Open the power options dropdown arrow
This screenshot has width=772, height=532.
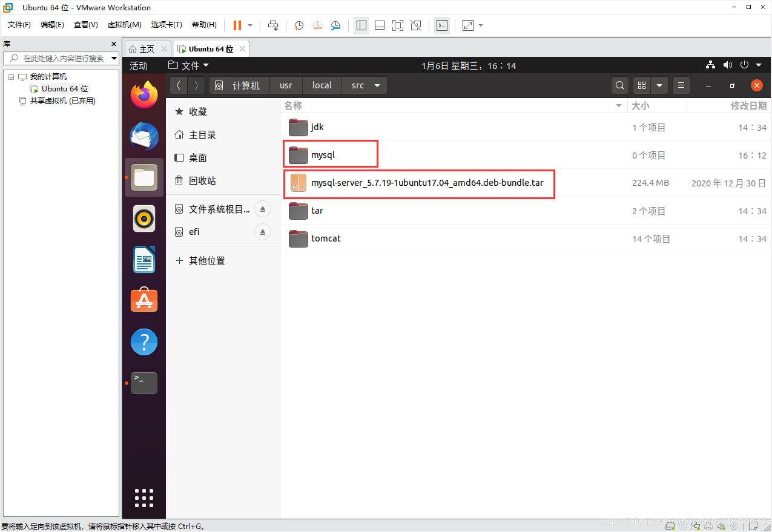pos(250,25)
